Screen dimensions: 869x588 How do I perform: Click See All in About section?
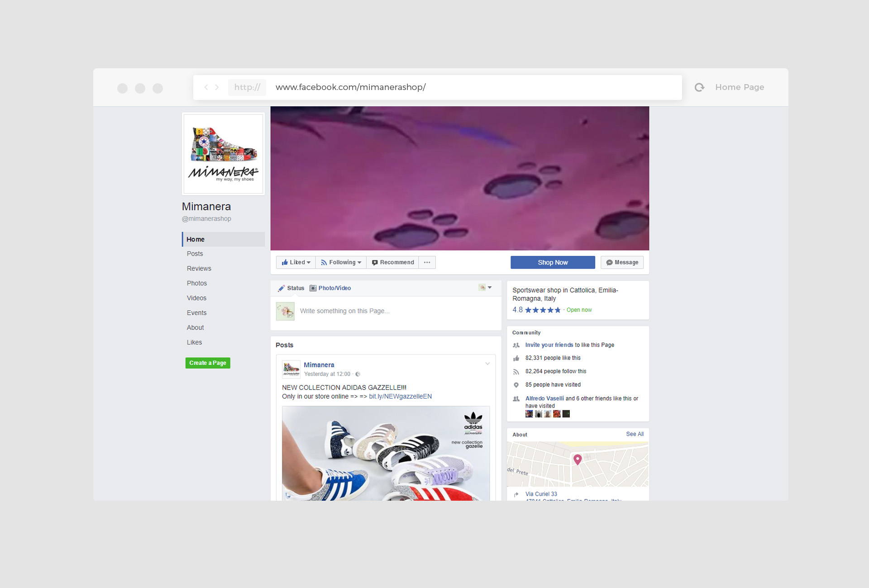[635, 434]
